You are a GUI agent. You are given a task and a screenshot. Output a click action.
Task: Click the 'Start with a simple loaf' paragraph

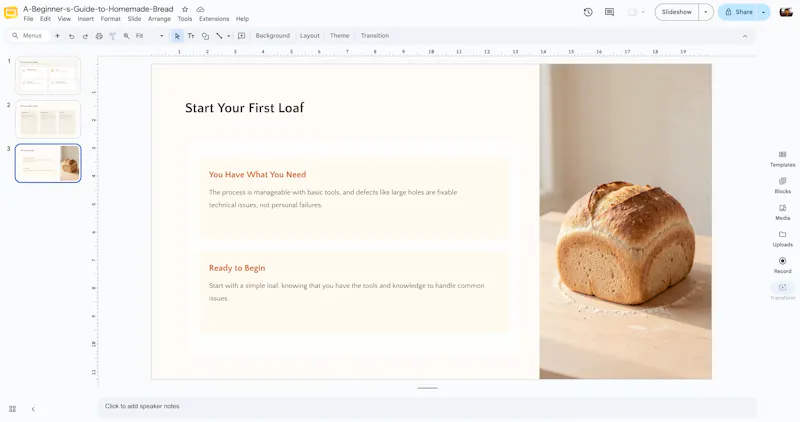coord(346,292)
